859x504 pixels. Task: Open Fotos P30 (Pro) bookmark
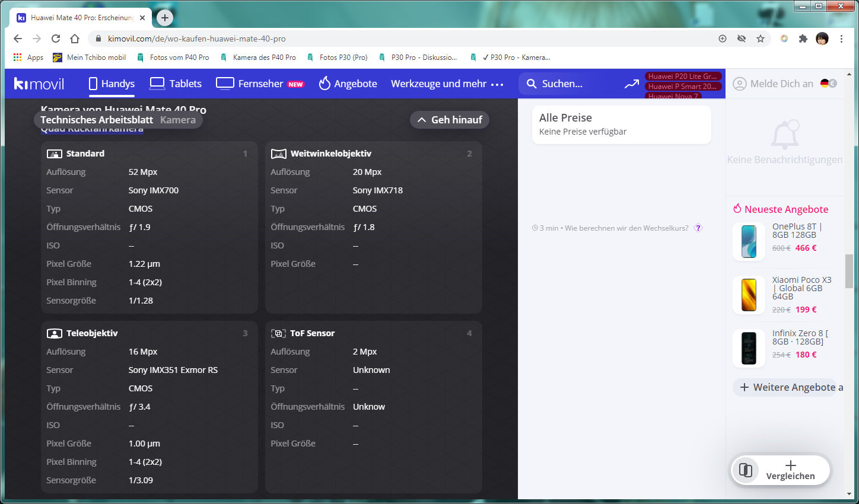pyautogui.click(x=337, y=58)
